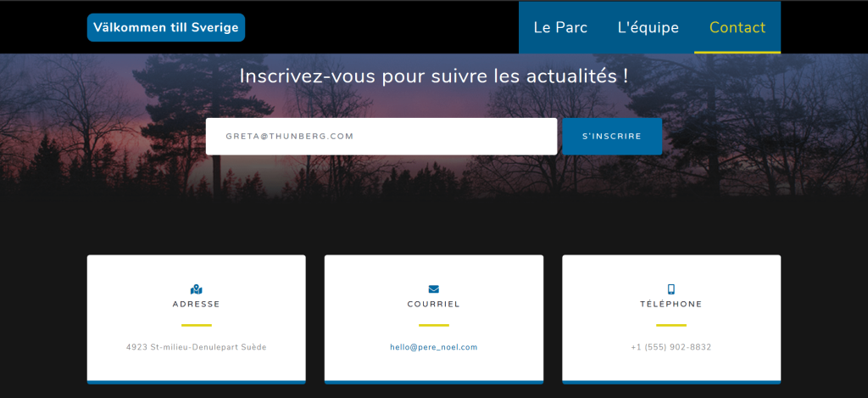Viewport: 868px width, 398px height.
Task: Click the TÉLÉPHONE card heading
Action: click(671, 304)
